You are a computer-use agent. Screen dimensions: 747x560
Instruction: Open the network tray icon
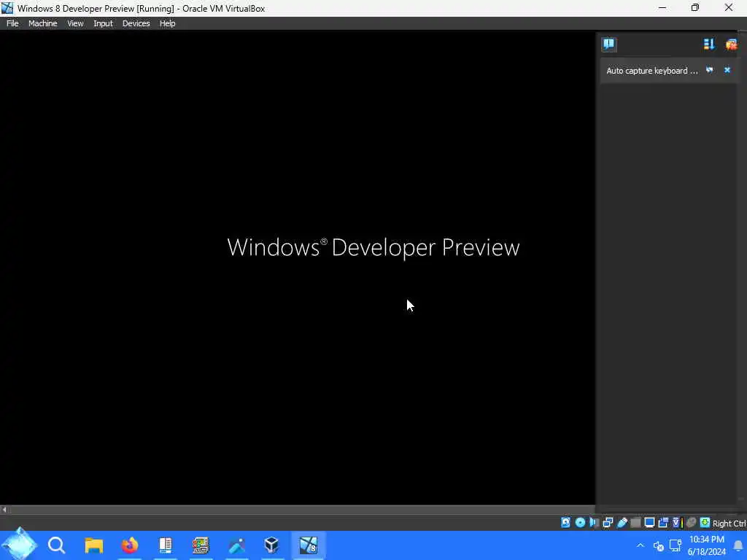click(x=675, y=545)
